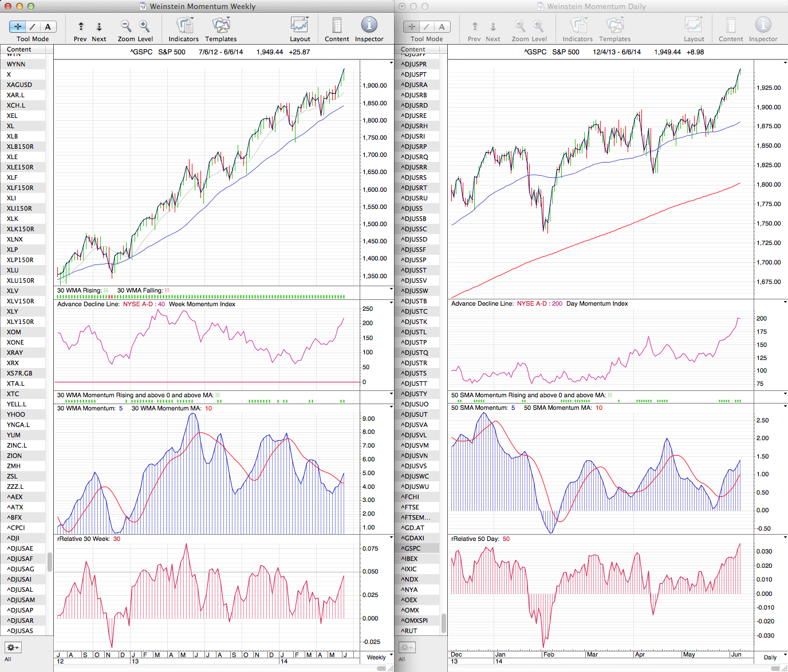Screen dimensions: 788x672
Task: Open the Layout menu in Weekly window
Action: coord(300,26)
